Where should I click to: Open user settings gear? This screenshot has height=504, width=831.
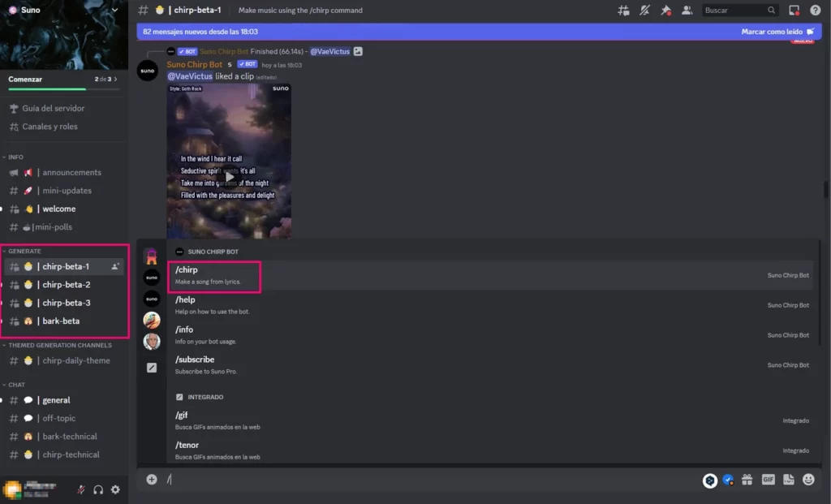(x=115, y=489)
